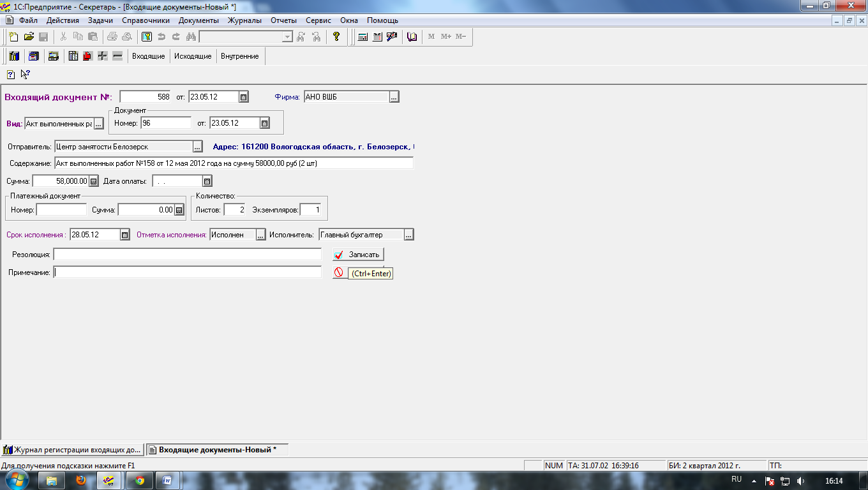Click the small boxed question mark form icon

point(11,75)
